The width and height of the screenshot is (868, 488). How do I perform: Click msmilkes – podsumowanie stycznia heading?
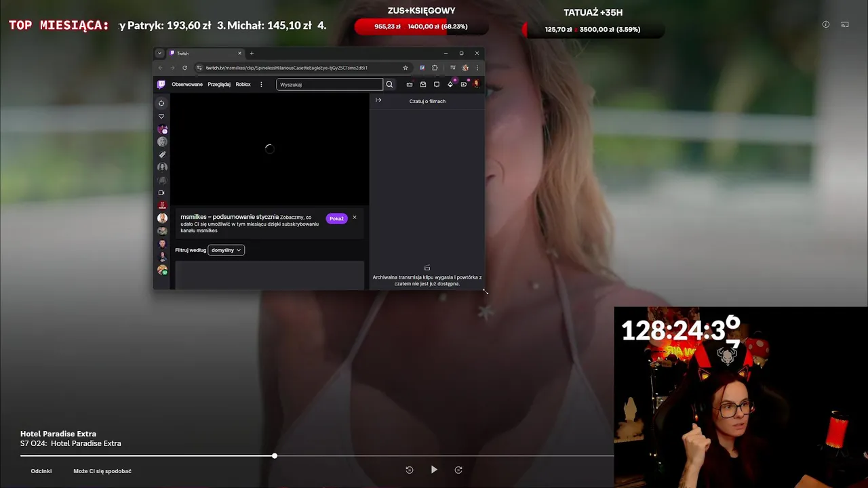pyautogui.click(x=229, y=217)
